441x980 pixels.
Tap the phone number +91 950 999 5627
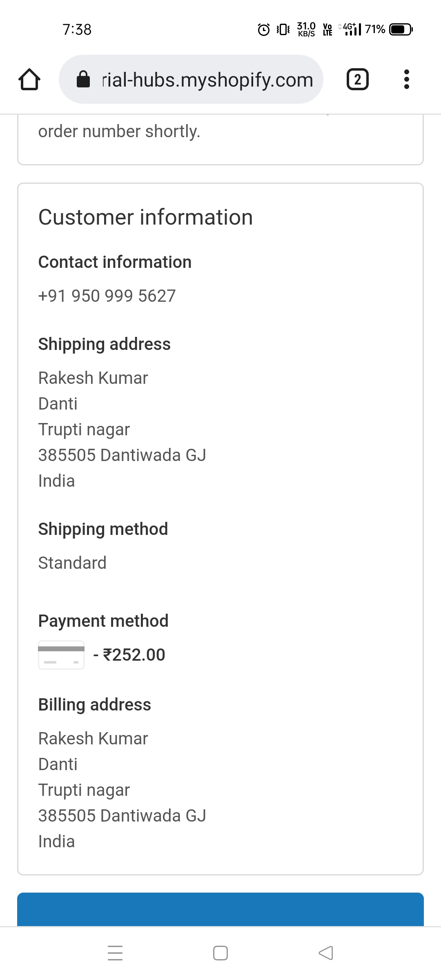click(107, 296)
